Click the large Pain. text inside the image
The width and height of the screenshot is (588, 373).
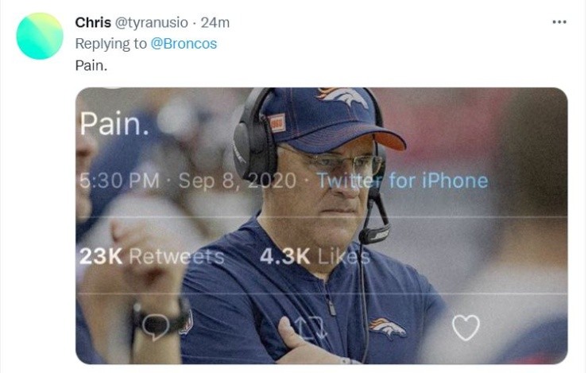click(112, 125)
